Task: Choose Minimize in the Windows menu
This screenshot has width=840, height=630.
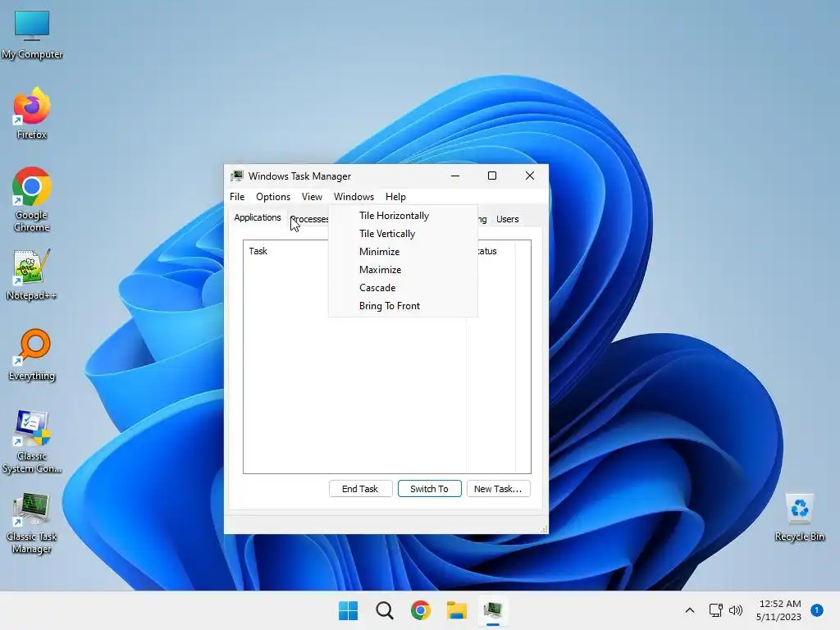Action: coord(403,252)
